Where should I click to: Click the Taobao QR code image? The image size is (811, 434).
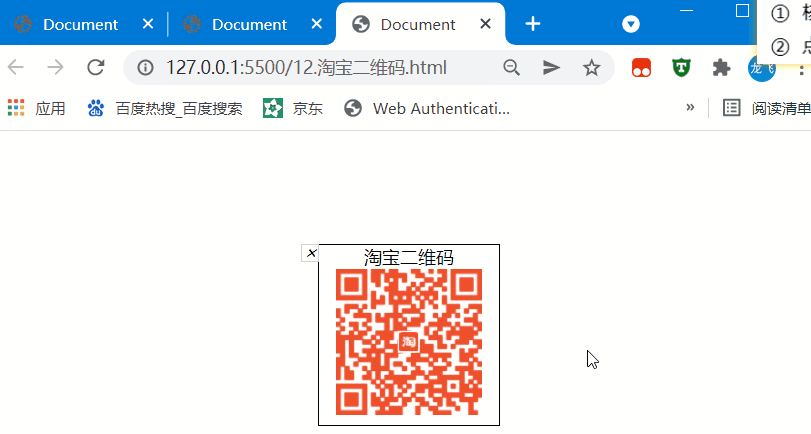coord(409,342)
